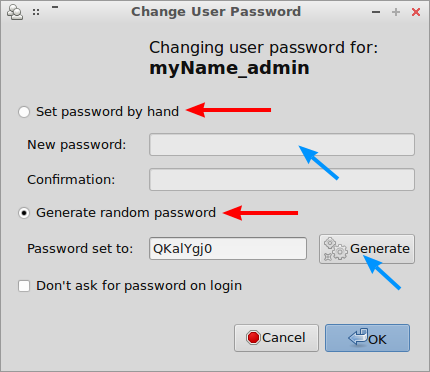This screenshot has height=372, width=430.
Task: Focus the Confirmation input field
Action: (x=282, y=180)
